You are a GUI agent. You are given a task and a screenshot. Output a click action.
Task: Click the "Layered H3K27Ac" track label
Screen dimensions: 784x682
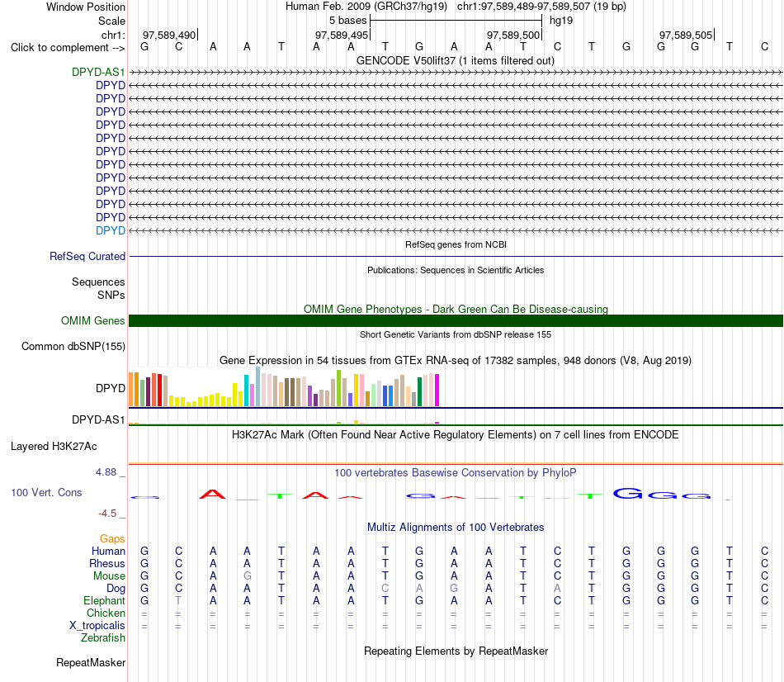(54, 447)
